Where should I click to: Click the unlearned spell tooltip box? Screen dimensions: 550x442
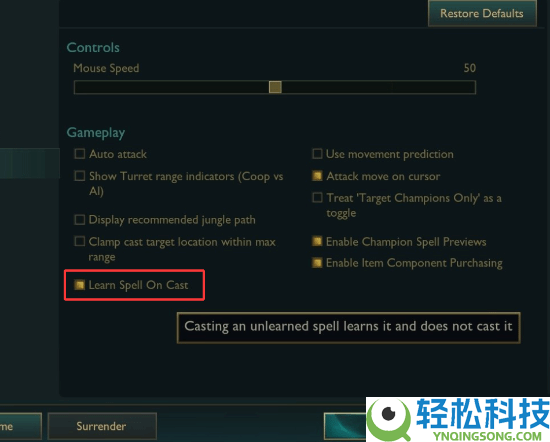[348, 327]
